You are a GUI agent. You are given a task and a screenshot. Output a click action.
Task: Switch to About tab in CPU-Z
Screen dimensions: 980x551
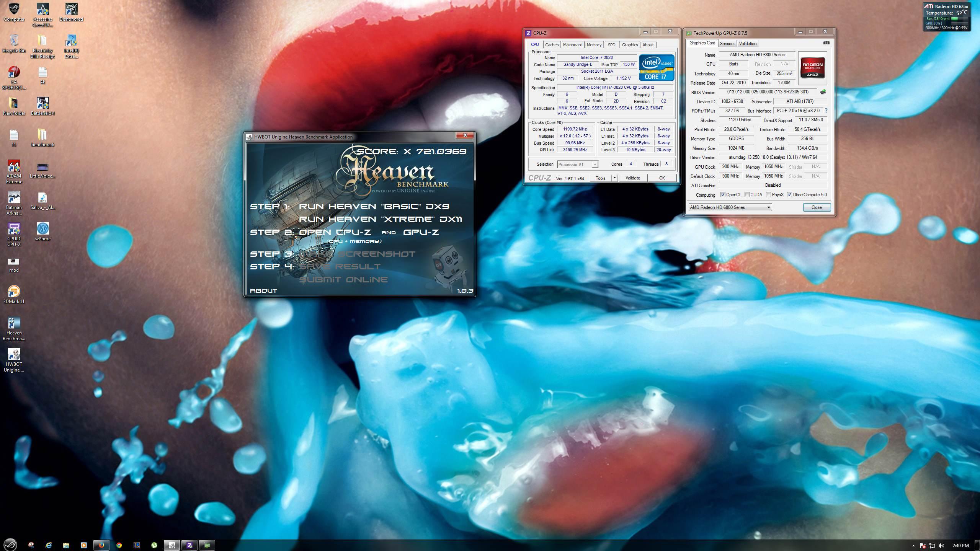pyautogui.click(x=648, y=45)
